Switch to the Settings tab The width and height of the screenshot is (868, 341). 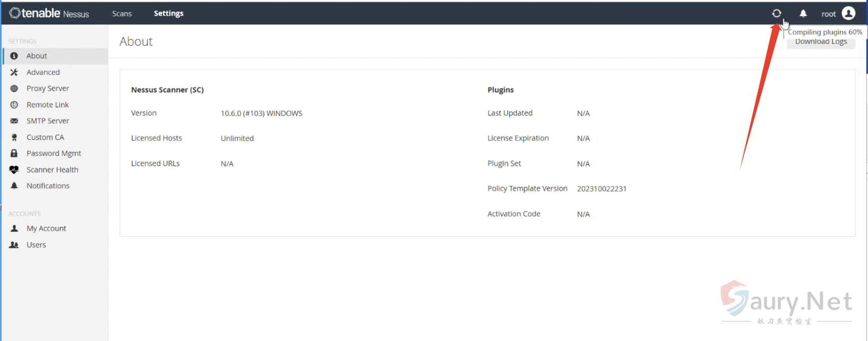pyautogui.click(x=168, y=14)
